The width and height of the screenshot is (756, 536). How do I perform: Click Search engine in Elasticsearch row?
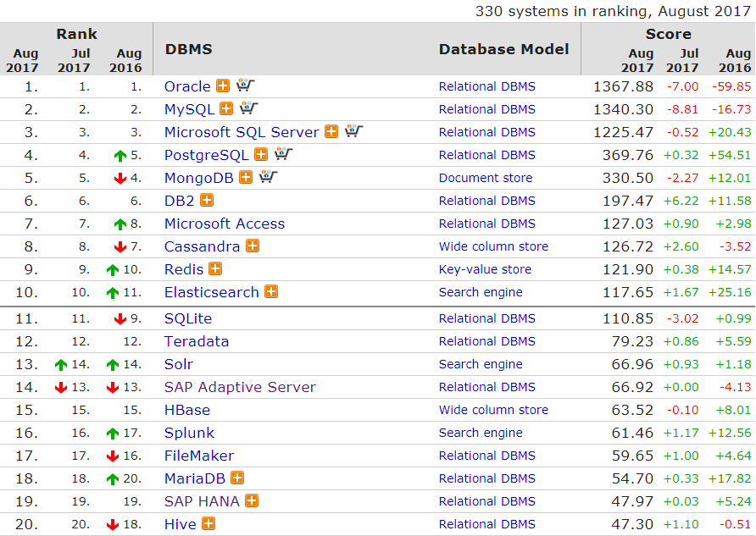[x=481, y=292]
